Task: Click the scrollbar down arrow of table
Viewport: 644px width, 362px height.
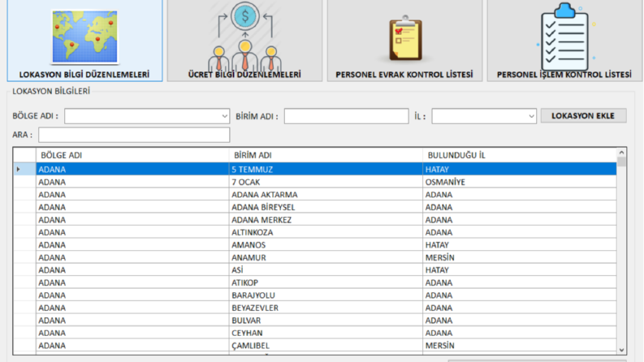Action: (x=621, y=350)
